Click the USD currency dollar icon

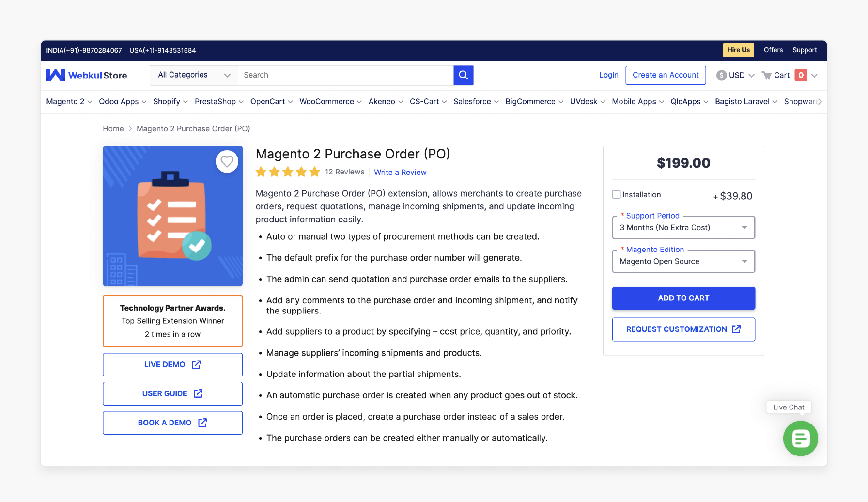(722, 75)
